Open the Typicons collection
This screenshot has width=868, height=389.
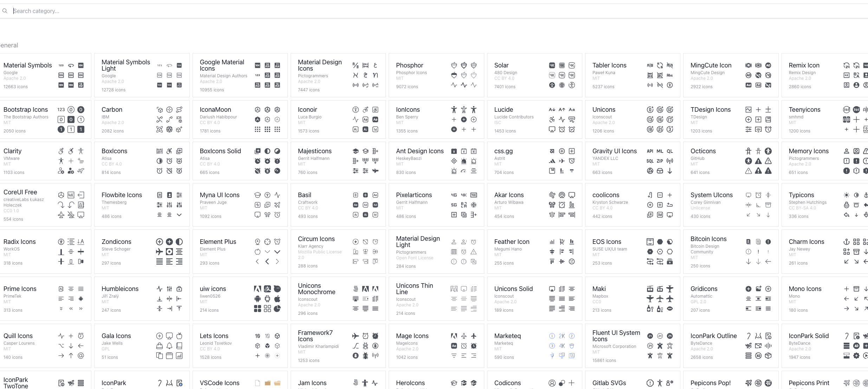click(x=825, y=205)
